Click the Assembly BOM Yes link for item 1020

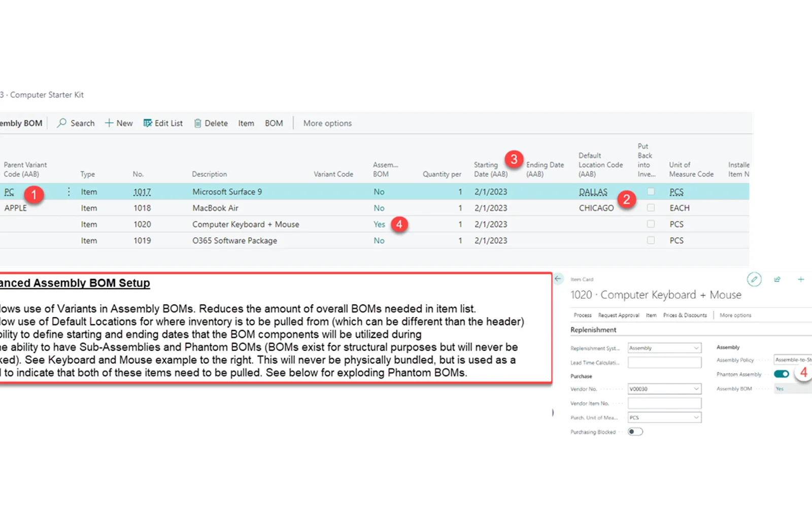(379, 224)
